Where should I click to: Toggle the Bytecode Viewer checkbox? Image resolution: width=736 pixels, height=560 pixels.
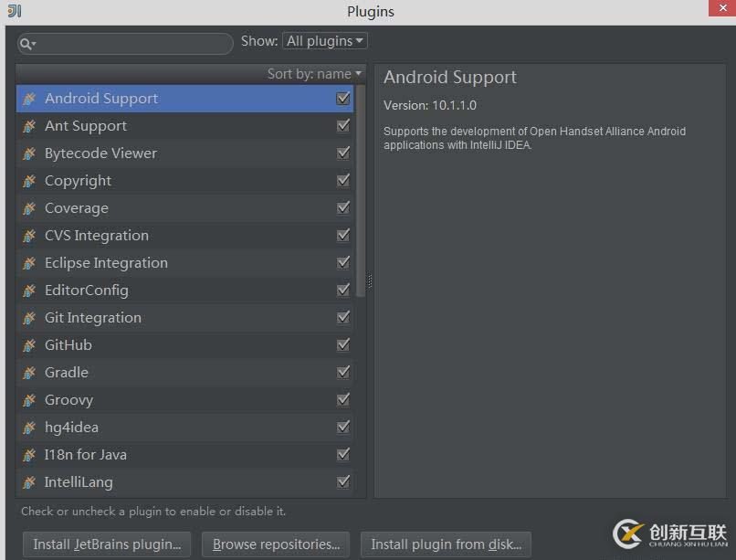point(343,153)
